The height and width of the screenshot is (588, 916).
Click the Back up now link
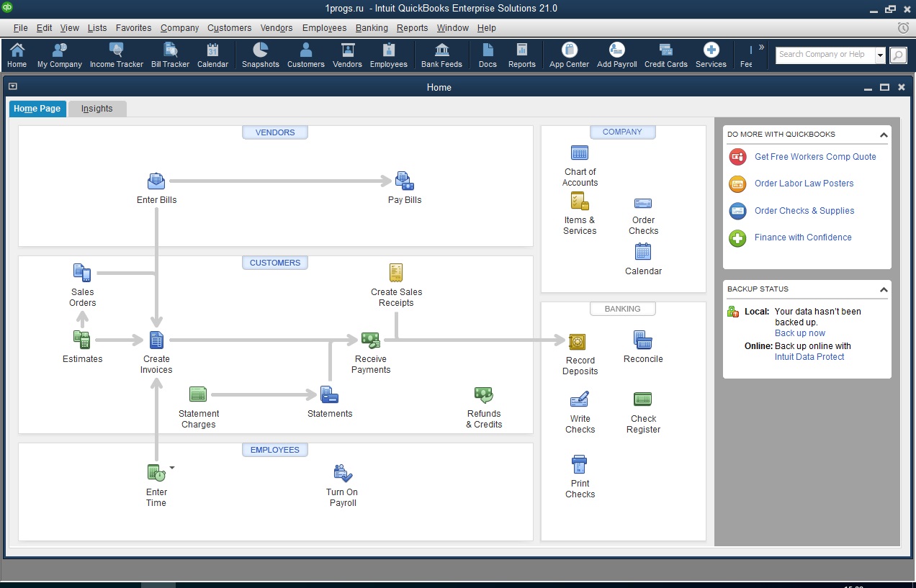pos(800,333)
